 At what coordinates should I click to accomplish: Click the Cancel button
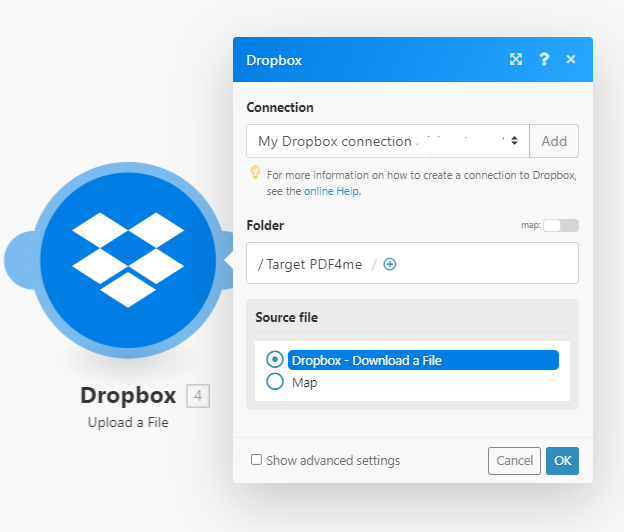514,461
